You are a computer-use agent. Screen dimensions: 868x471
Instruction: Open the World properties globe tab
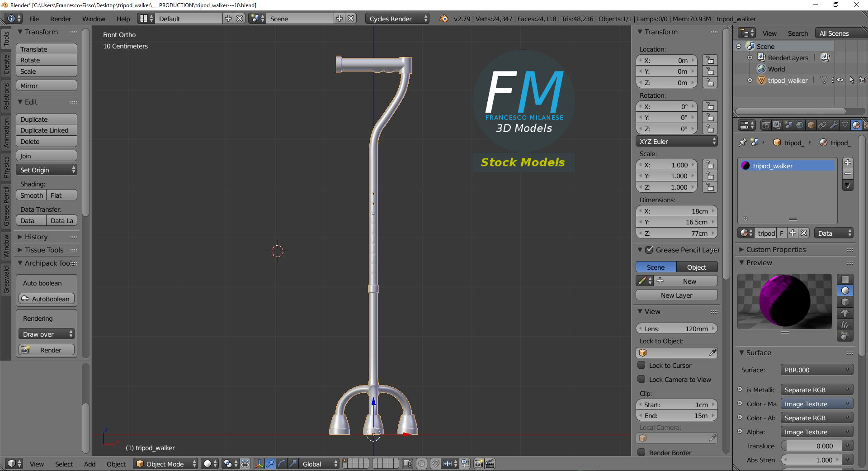pos(800,125)
